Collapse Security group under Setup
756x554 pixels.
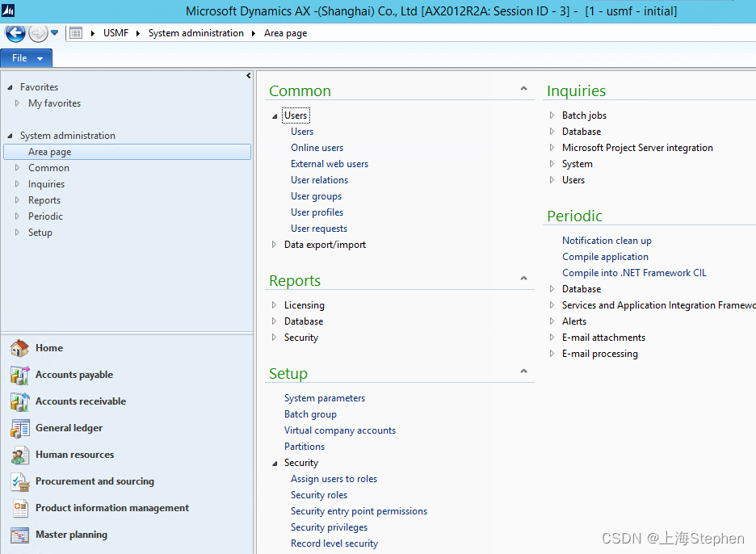275,464
